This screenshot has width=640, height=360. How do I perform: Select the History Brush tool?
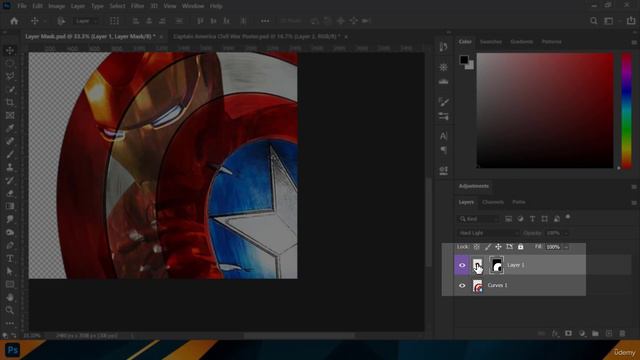click(10, 180)
